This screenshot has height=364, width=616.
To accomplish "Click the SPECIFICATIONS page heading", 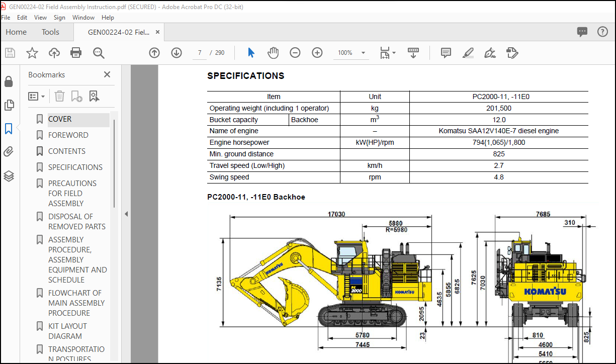I will pyautogui.click(x=245, y=76).
